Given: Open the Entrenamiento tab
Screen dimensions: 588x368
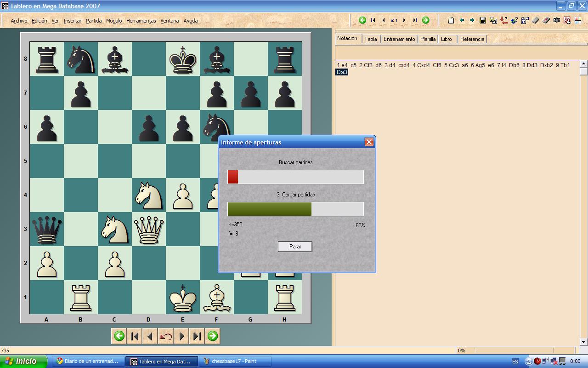Looking at the screenshot, I should coord(399,39).
